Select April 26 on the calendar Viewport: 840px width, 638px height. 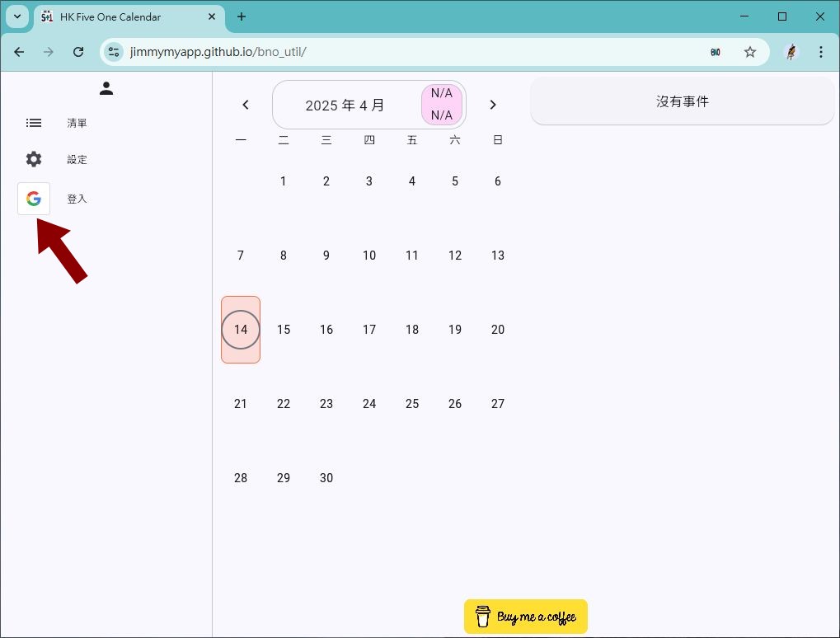pos(455,404)
